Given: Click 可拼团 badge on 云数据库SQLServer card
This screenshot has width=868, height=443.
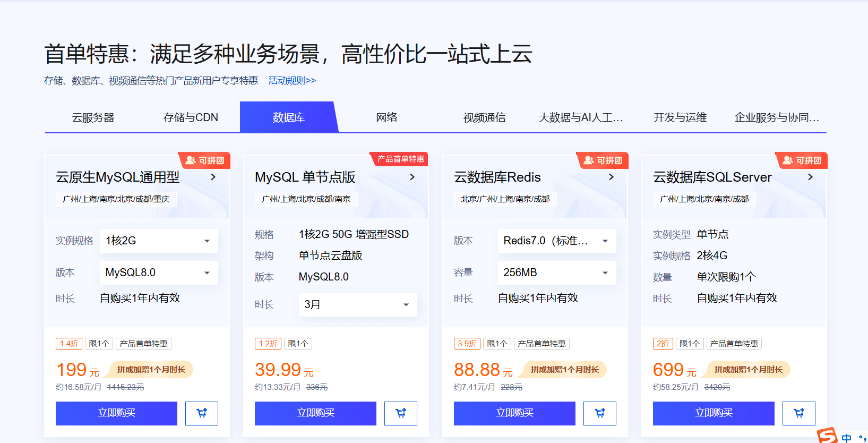Looking at the screenshot, I should pyautogui.click(x=802, y=160).
